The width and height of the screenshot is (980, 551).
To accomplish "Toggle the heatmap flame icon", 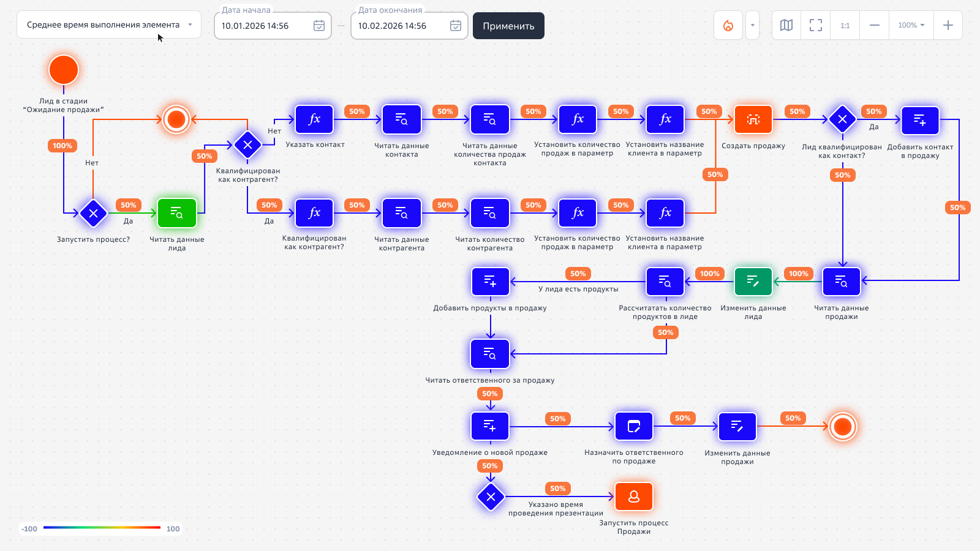I will tap(728, 26).
